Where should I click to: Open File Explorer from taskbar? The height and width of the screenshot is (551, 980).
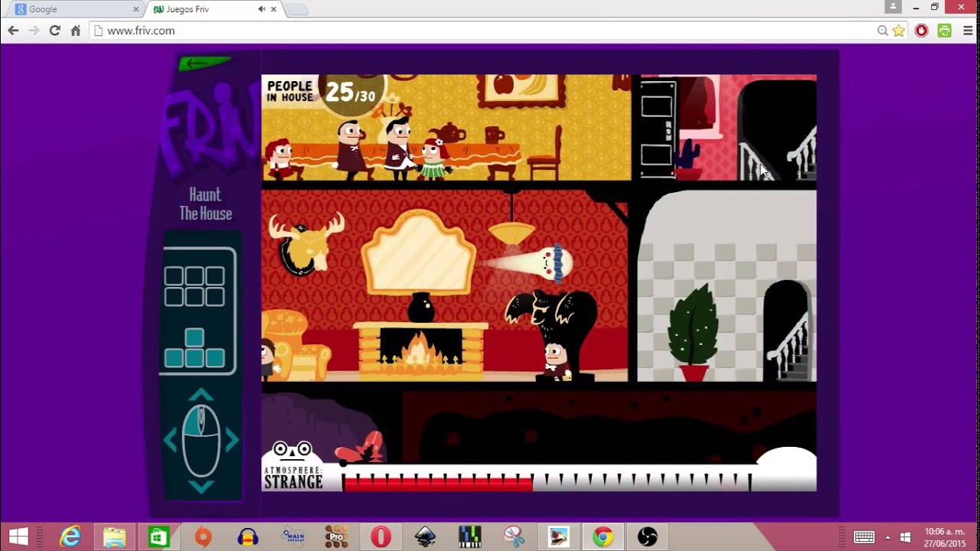(x=114, y=536)
